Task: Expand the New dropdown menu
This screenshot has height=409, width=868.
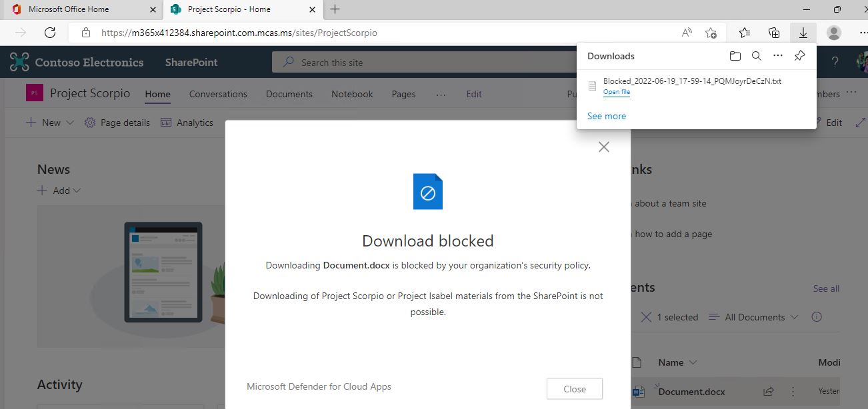Action: tap(50, 123)
